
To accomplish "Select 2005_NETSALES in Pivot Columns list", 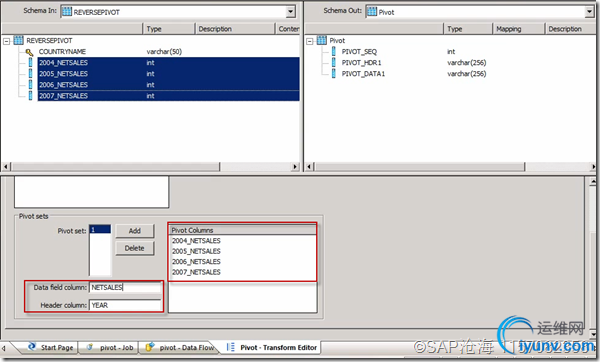I will pos(196,251).
